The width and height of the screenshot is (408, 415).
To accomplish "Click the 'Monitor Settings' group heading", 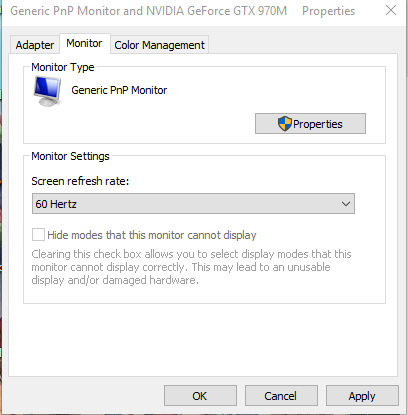I will 70,156.
